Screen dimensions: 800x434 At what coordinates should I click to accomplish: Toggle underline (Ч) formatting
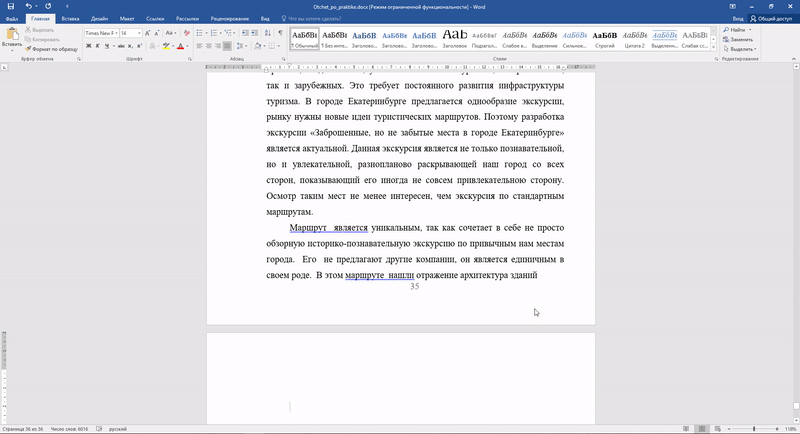(107, 46)
